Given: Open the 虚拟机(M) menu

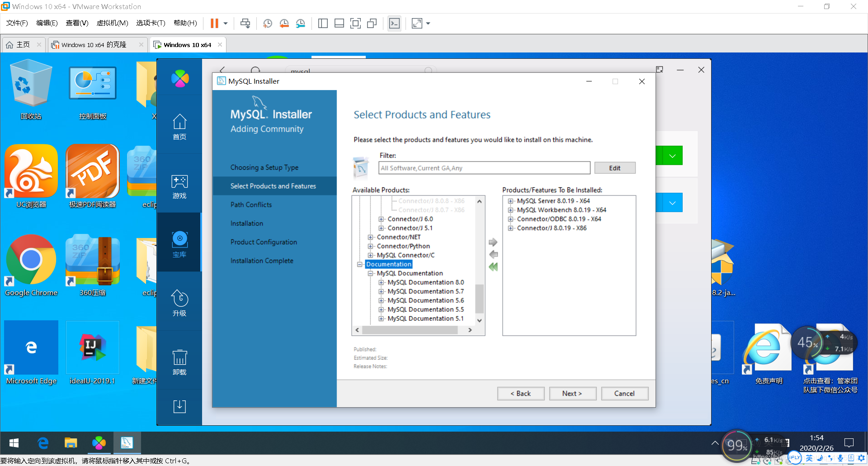Looking at the screenshot, I should 112,23.
